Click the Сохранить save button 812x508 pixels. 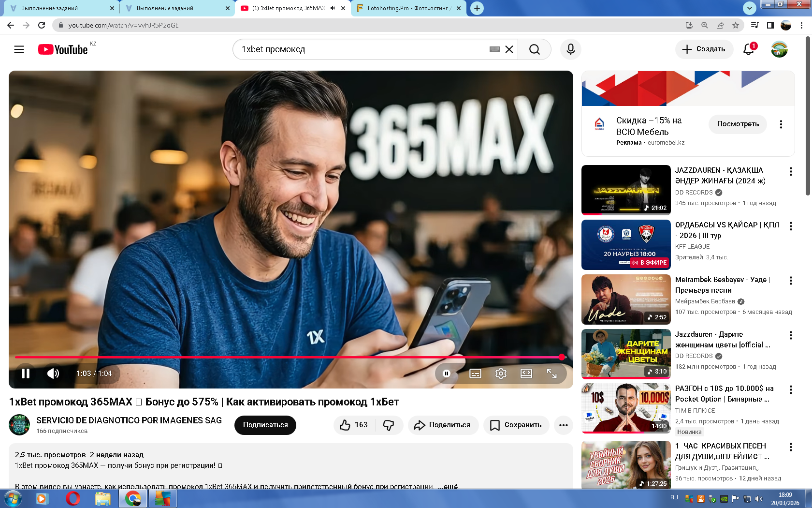click(x=516, y=425)
